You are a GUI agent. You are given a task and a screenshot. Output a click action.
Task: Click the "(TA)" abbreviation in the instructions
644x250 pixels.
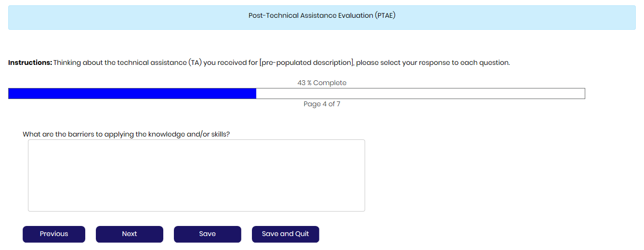[195, 63]
